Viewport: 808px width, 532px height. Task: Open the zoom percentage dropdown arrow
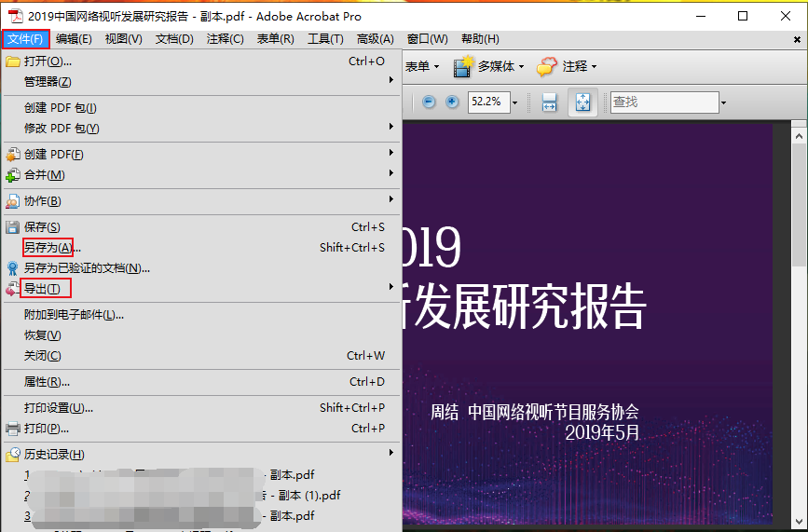pyautogui.click(x=514, y=102)
